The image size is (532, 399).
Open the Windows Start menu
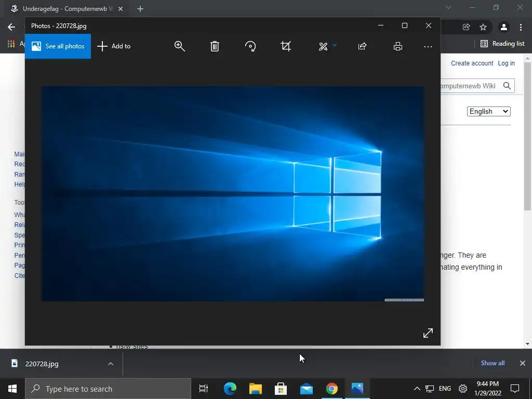click(12, 389)
